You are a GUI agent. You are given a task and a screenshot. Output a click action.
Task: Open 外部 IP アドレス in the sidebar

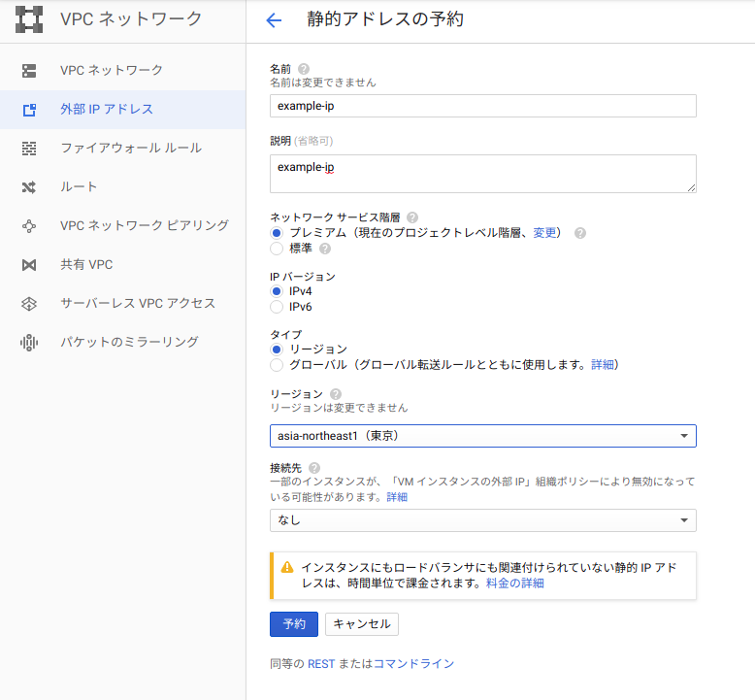[123, 110]
